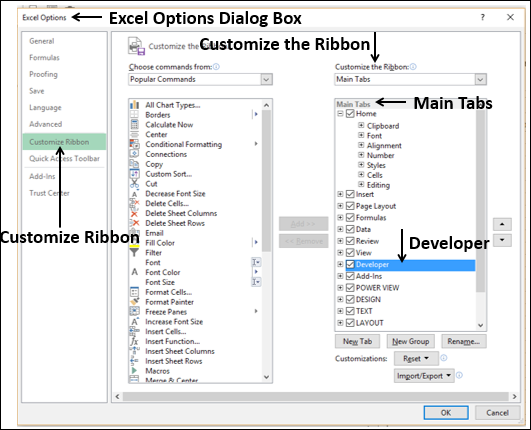Open the Trust Center category
The image size is (531, 430).
pyautogui.click(x=49, y=193)
